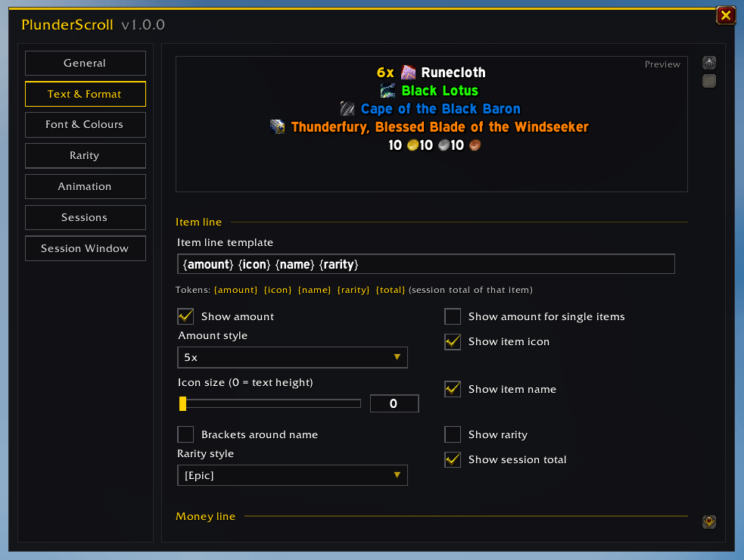Click the Cape of the Black Baron text
This screenshot has width=744, height=560.
pos(440,109)
